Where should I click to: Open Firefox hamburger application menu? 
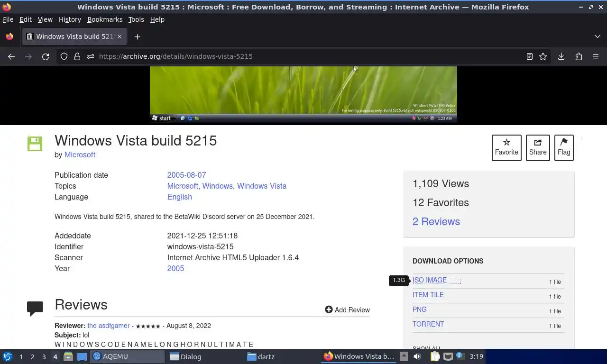pos(596,56)
